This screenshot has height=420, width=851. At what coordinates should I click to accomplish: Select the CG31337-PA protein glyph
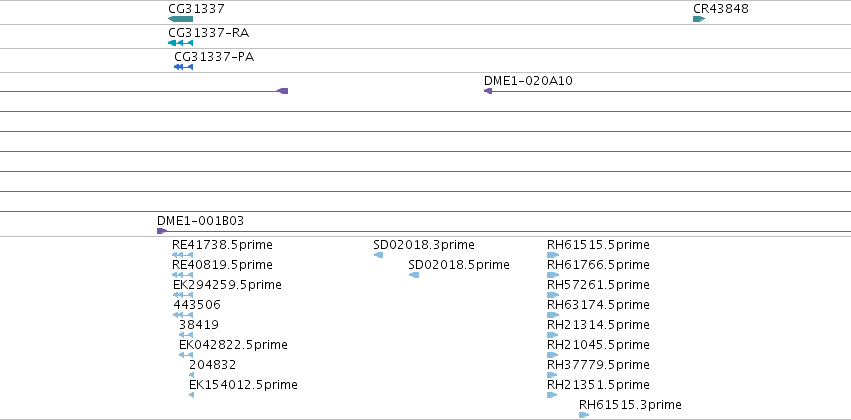pyautogui.click(x=183, y=67)
